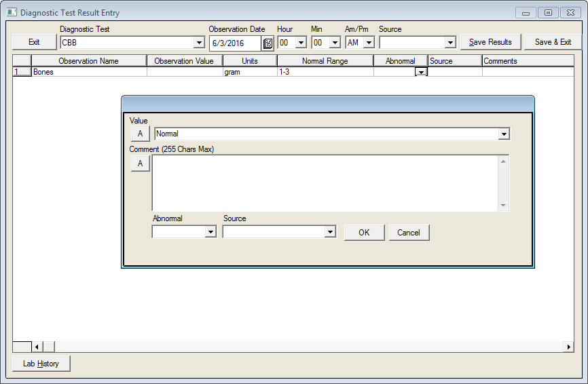588x384 pixels.
Task: Expand the Diagnostic Test dropdown
Action: [x=199, y=43]
